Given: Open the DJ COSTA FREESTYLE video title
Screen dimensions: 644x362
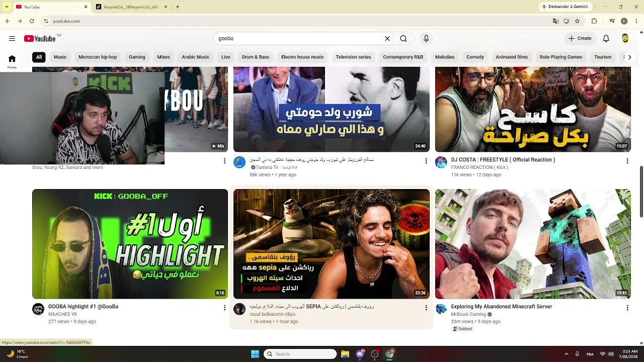Looking at the screenshot, I should tap(503, 160).
